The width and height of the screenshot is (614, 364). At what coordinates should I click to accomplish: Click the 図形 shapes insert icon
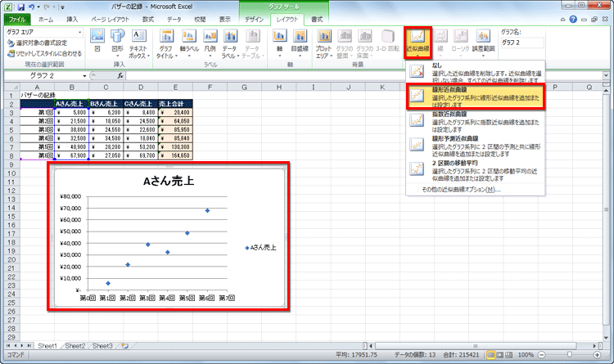click(118, 44)
